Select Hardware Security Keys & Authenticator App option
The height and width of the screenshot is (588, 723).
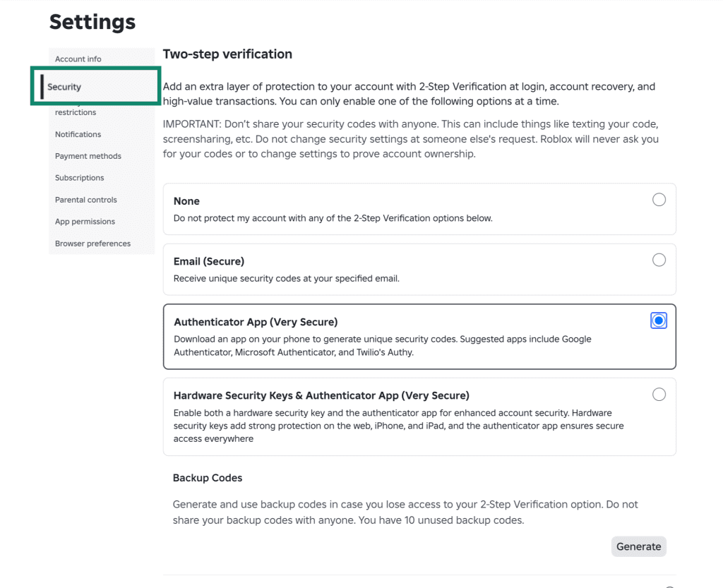pyautogui.click(x=659, y=395)
